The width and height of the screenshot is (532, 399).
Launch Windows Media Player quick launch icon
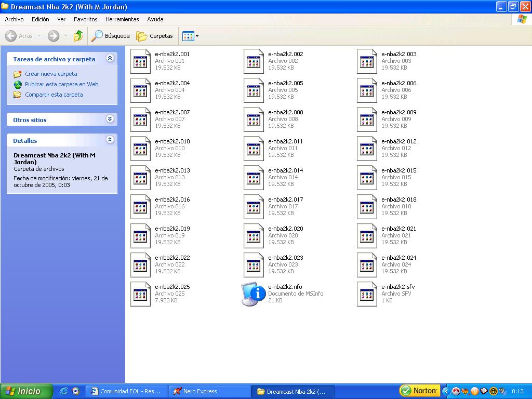coord(76,391)
